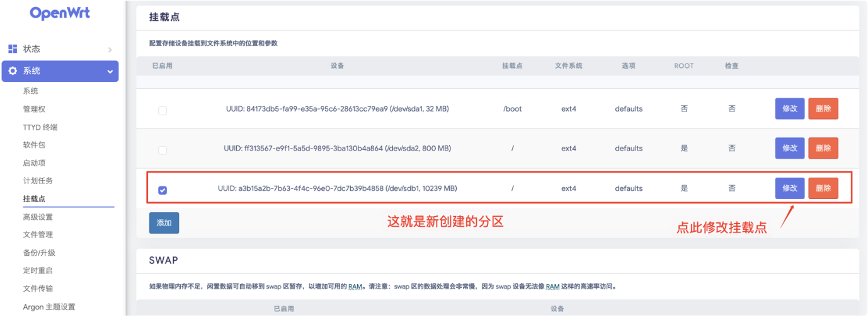Click 修改 for the /dev/sda2 partition
The height and width of the screenshot is (325, 868).
click(789, 148)
